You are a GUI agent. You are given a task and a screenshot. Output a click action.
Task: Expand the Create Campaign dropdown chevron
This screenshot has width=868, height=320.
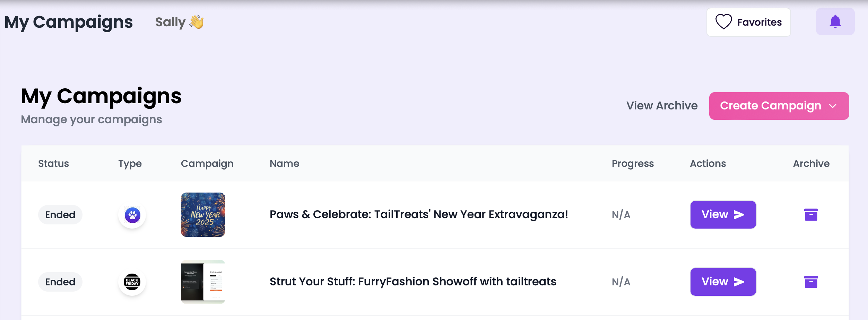click(x=832, y=106)
